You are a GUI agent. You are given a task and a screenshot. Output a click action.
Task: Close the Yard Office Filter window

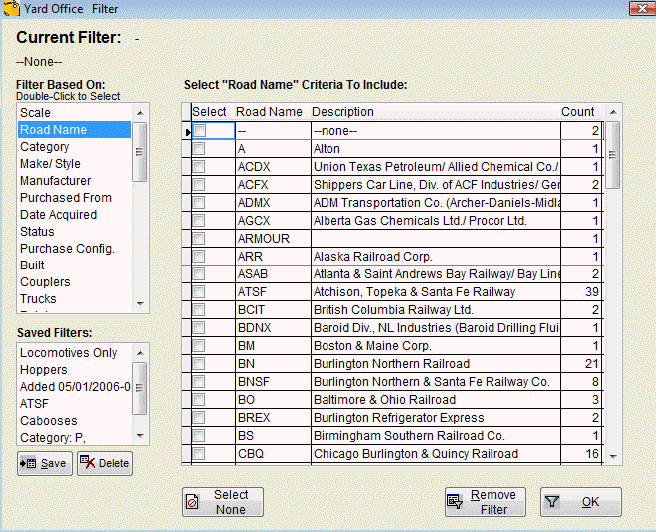(641, 8)
